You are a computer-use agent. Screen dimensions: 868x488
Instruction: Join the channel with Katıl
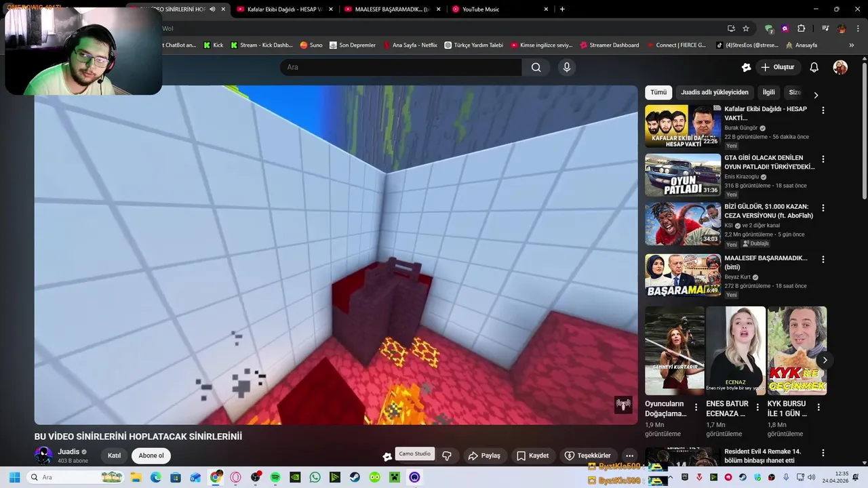coord(114,455)
